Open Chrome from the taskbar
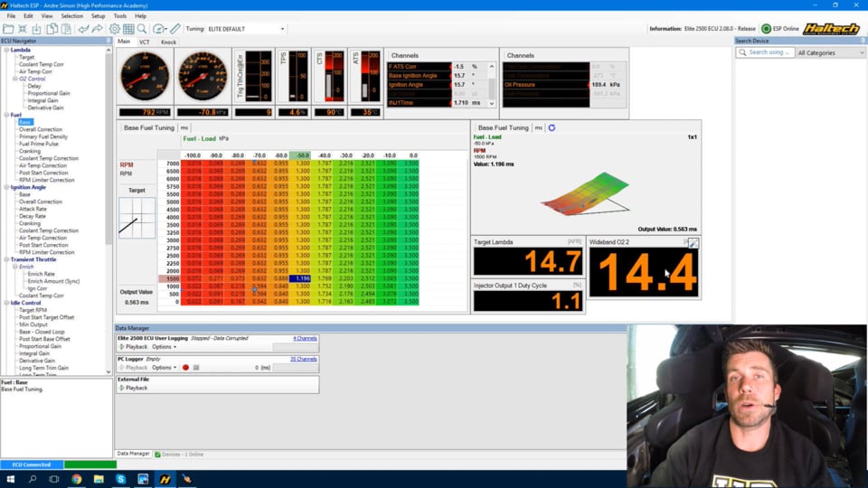Screen dimensions: 868x488 tap(76, 479)
